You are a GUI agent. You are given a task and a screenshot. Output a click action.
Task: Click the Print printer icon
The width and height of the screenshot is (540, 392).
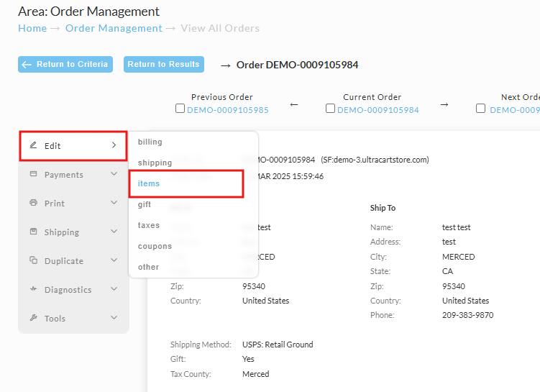(x=33, y=203)
